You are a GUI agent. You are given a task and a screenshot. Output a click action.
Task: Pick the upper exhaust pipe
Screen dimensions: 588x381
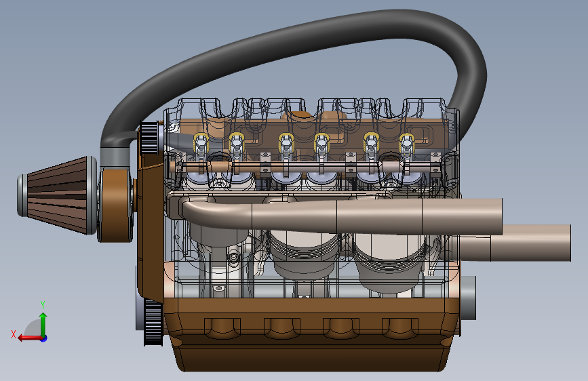(343, 216)
